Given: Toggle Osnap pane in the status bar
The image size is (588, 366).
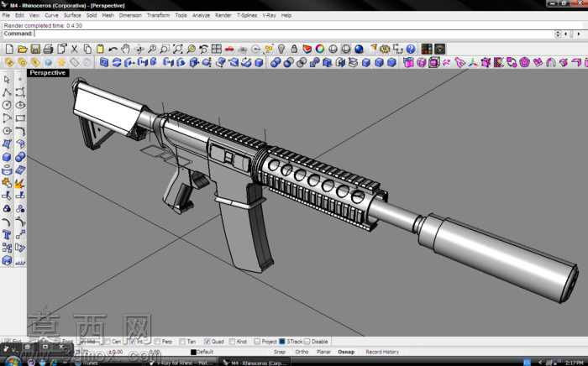Looking at the screenshot, I should pyautogui.click(x=346, y=352).
